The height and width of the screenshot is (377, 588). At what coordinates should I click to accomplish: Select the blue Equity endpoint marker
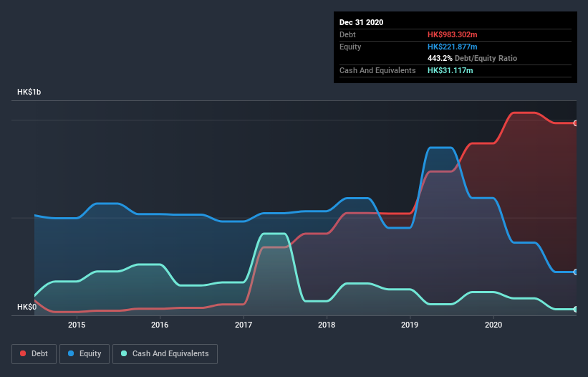point(576,272)
